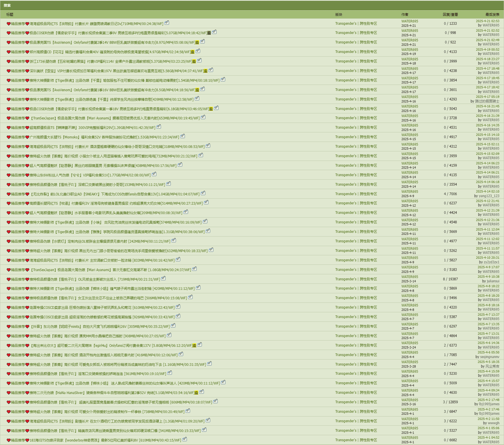The height and width of the screenshot is (445, 504).
Task: Open author WATER695 on the 2025-3-14 thread
Action: point(410,277)
